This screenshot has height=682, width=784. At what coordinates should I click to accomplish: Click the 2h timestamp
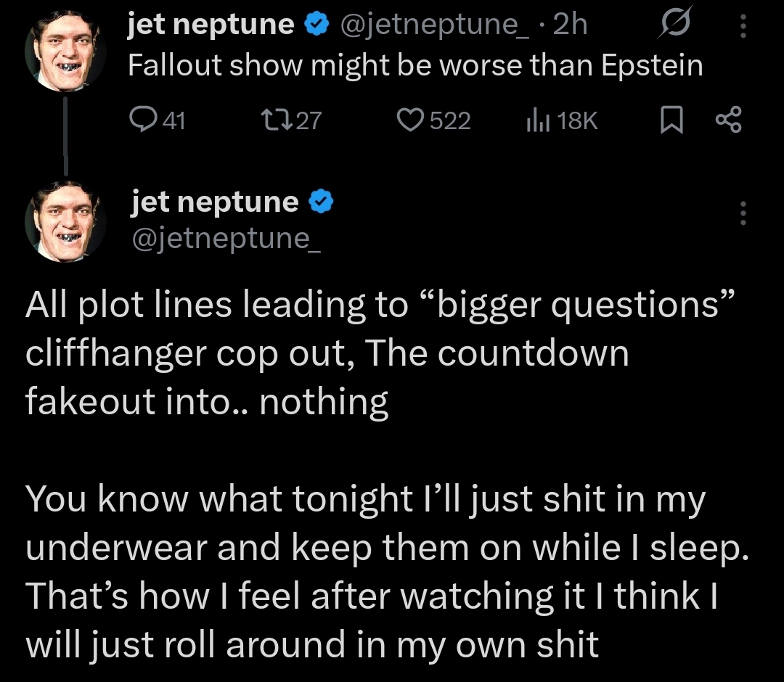click(570, 25)
